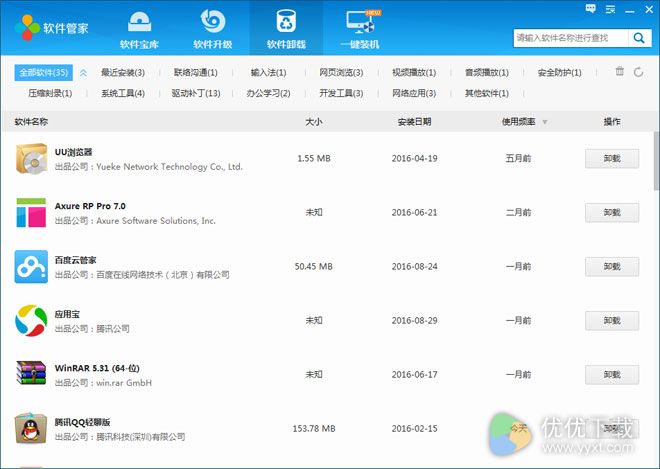660x469 pixels.
Task: Sort by 大小 column header
Action: click(314, 122)
